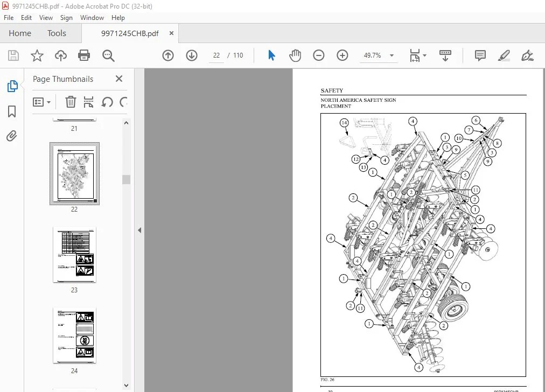Open the Help menu
The height and width of the screenshot is (392, 545).
tap(118, 18)
